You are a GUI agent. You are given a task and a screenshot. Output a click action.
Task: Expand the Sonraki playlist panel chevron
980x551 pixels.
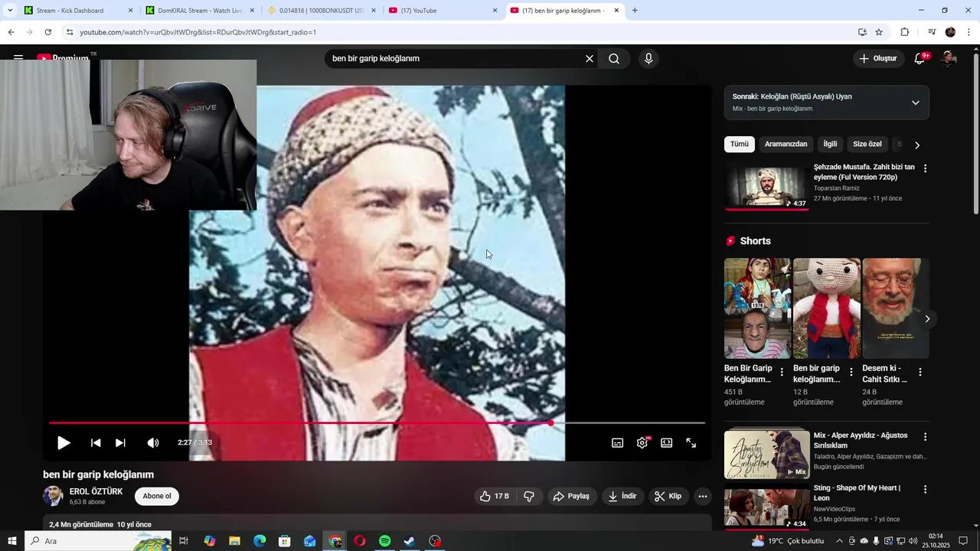pyautogui.click(x=915, y=103)
